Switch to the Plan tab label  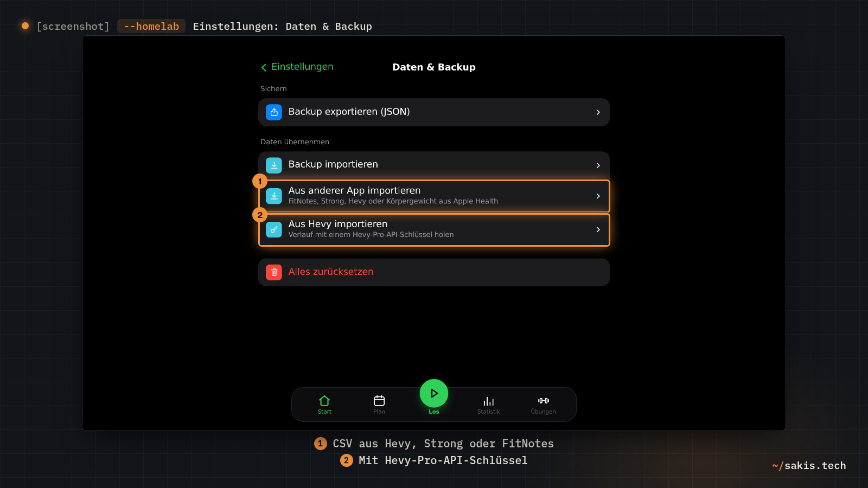click(379, 412)
